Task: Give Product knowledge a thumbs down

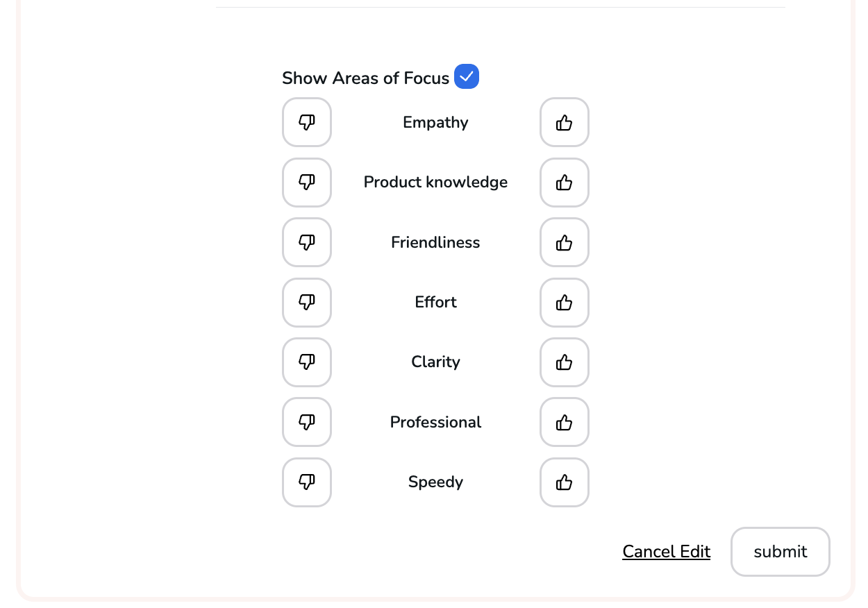Action: [x=307, y=183]
